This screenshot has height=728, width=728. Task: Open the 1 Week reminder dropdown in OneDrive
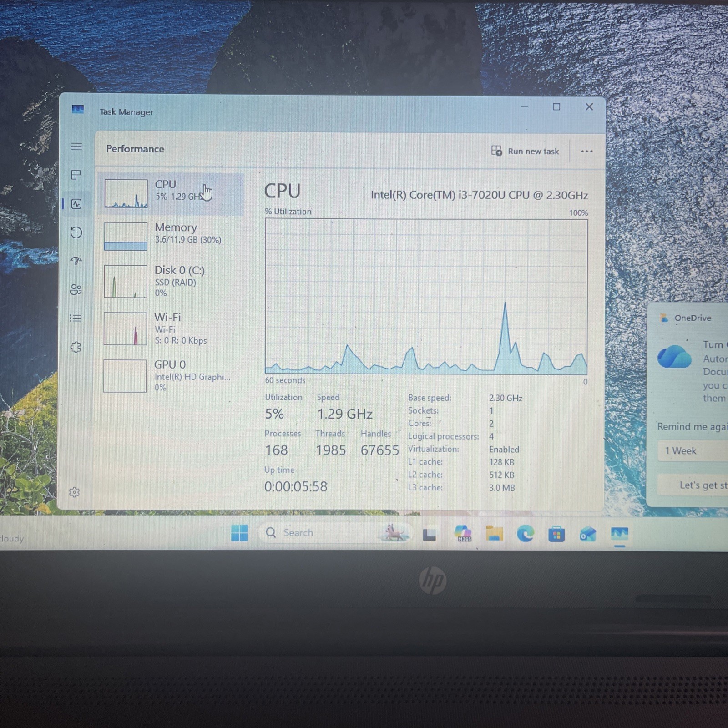coord(693,451)
